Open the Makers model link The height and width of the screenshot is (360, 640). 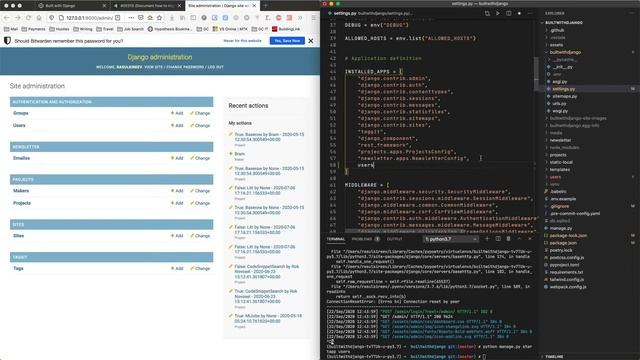click(x=21, y=191)
